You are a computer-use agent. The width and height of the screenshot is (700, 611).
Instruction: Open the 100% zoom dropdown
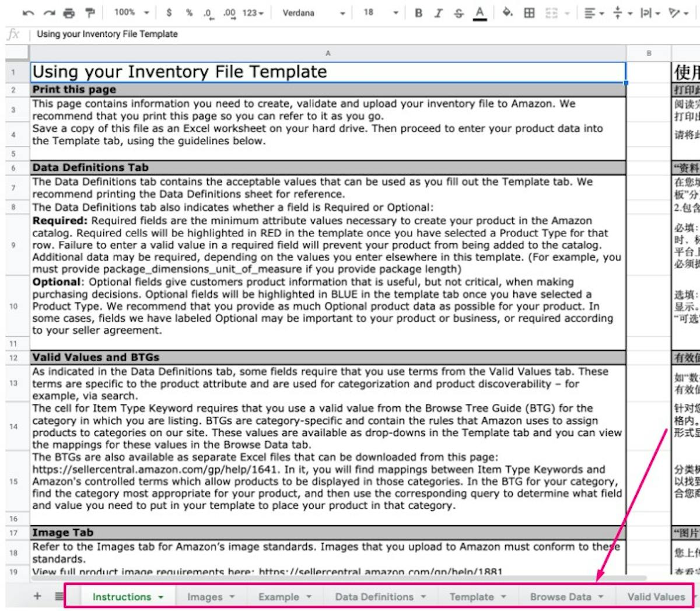[x=132, y=12]
